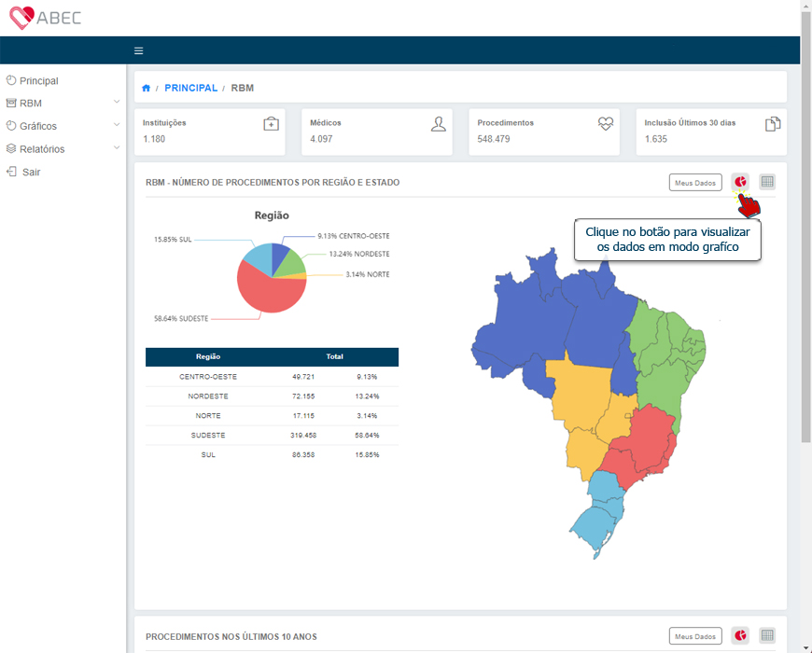Select the NORTE table row label
This screenshot has height=653, width=812.
pyautogui.click(x=208, y=416)
